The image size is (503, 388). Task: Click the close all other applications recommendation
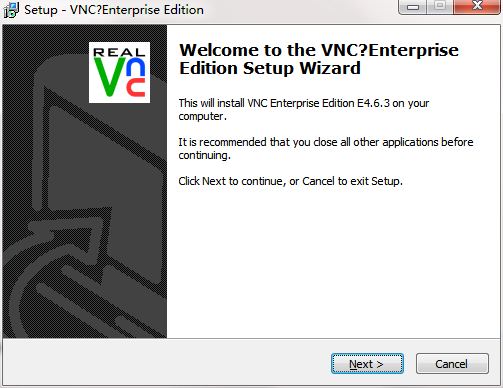click(x=326, y=149)
